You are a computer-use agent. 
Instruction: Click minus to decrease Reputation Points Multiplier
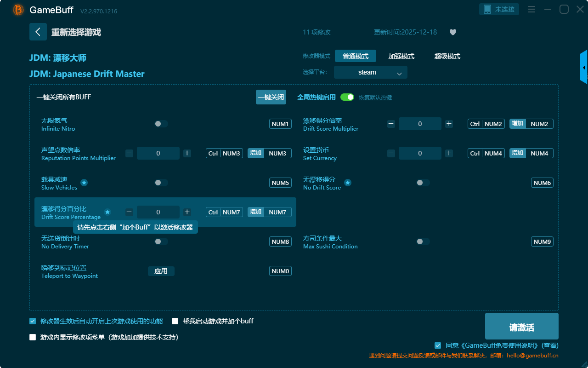[129, 153]
